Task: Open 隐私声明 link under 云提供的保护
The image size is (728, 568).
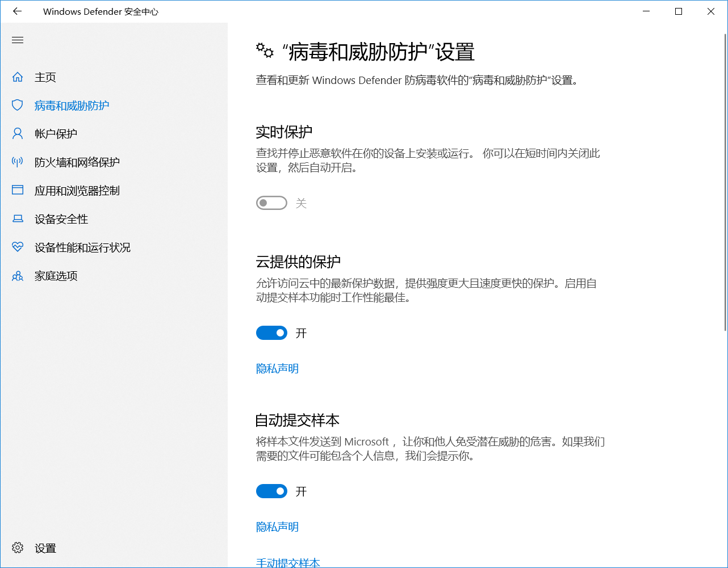Action: (x=277, y=368)
